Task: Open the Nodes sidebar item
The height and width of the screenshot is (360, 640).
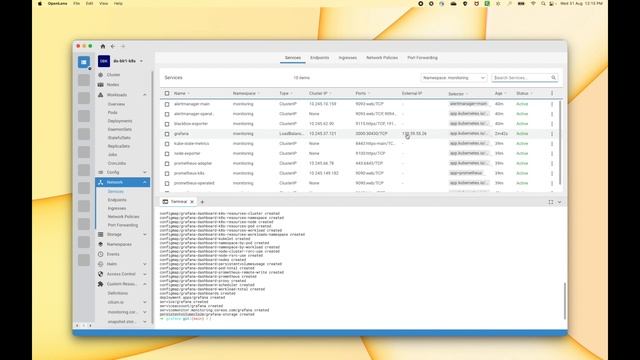Action: 113,84
